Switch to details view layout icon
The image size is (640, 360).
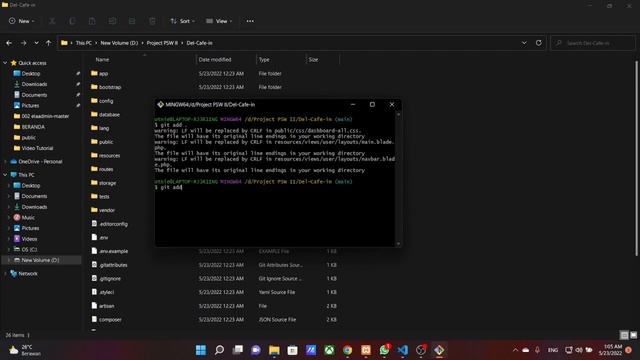coord(624,335)
